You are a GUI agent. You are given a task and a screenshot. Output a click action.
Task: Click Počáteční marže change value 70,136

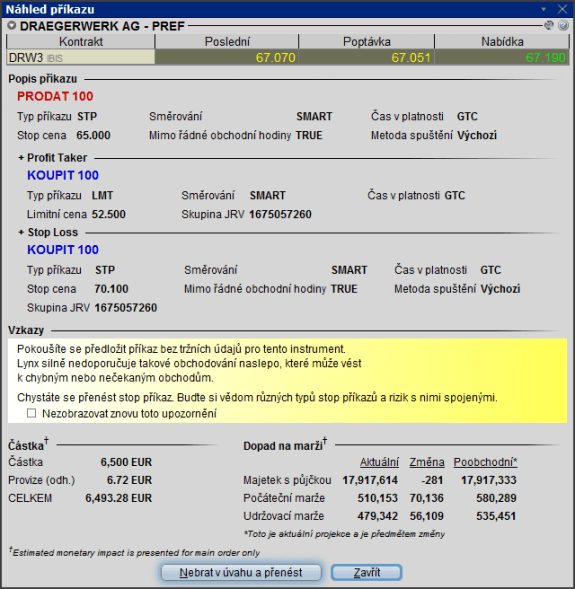(427, 498)
